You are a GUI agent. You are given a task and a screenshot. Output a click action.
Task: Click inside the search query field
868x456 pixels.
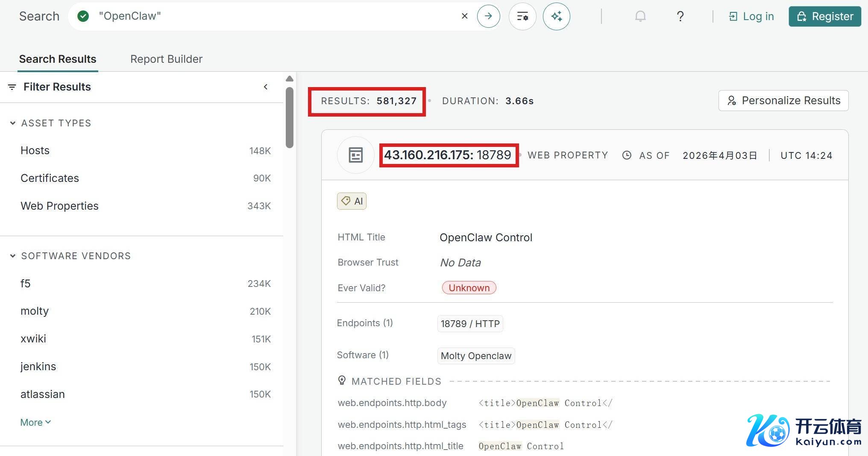[x=273, y=16]
